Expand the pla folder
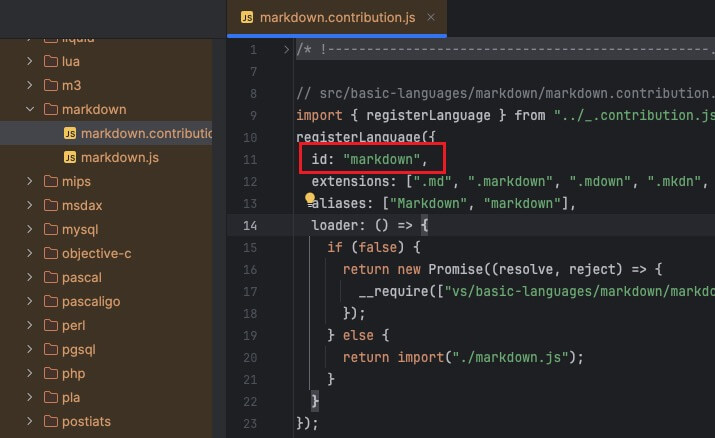The image size is (715, 438). coord(30,397)
